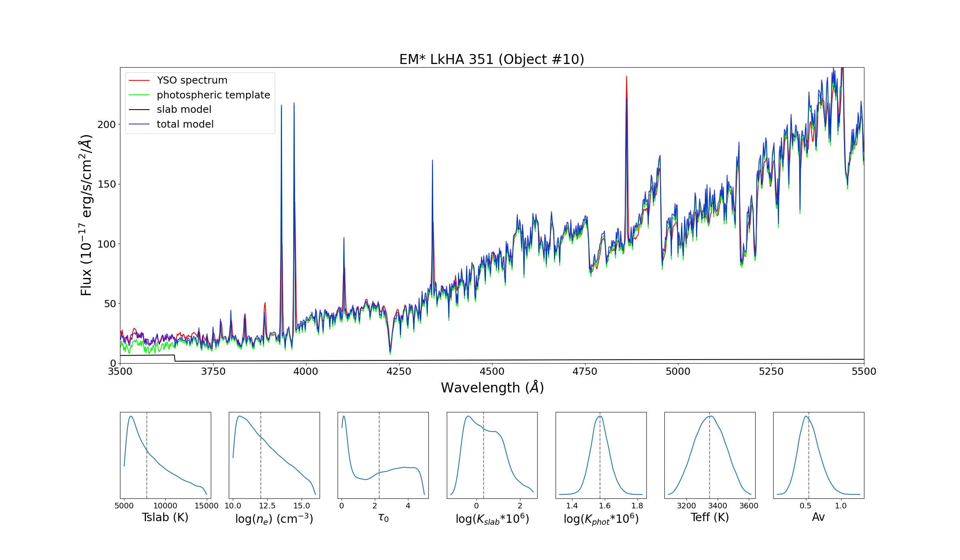Screen dimensions: 960x560
Task: Click the black slab model legend line
Action: click(x=139, y=110)
